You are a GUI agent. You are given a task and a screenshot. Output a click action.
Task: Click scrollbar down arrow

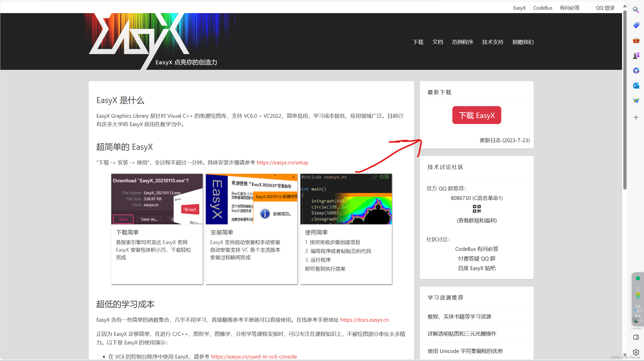point(625,354)
